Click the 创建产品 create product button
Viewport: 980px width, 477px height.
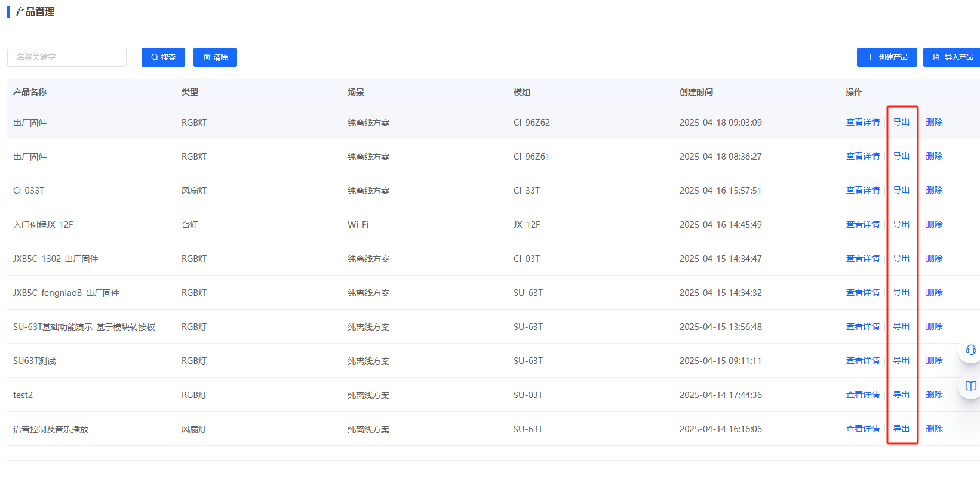click(887, 57)
